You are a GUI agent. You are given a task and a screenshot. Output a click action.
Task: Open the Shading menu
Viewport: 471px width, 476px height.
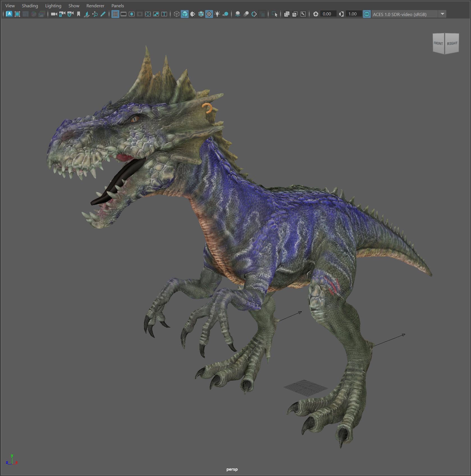[x=30, y=6]
